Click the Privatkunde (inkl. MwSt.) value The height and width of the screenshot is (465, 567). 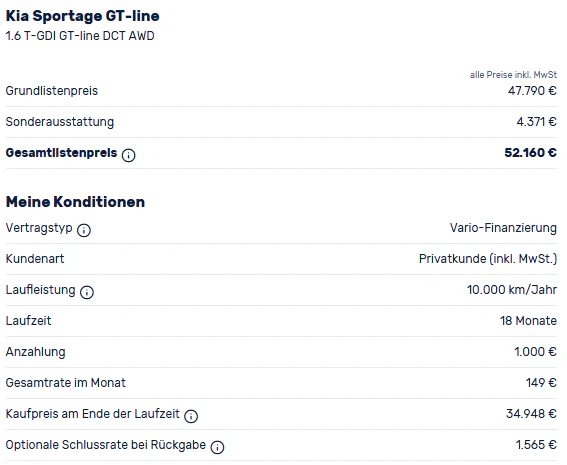pyautogui.click(x=488, y=259)
